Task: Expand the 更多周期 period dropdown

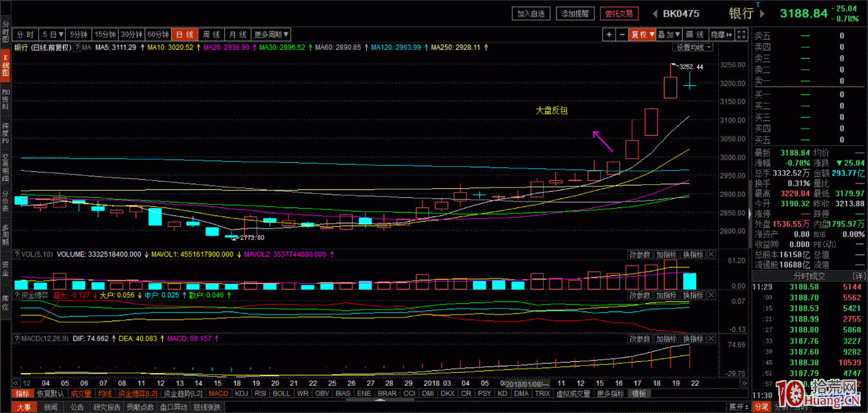Action: click(271, 34)
